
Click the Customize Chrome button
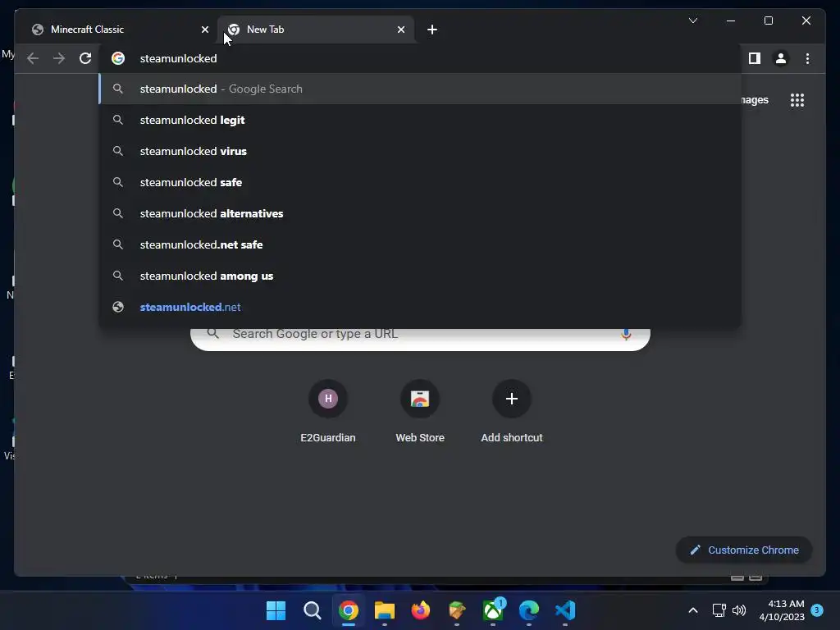[x=744, y=550]
